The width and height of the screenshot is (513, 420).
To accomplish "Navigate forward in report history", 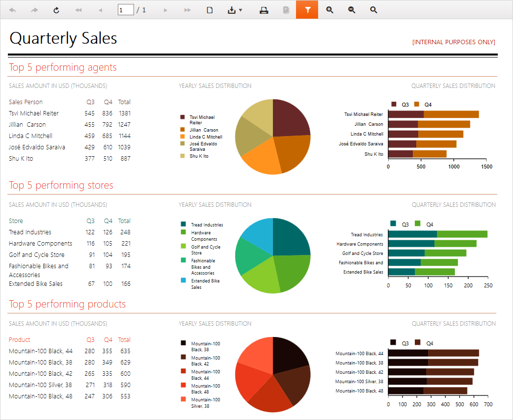I will click(34, 10).
